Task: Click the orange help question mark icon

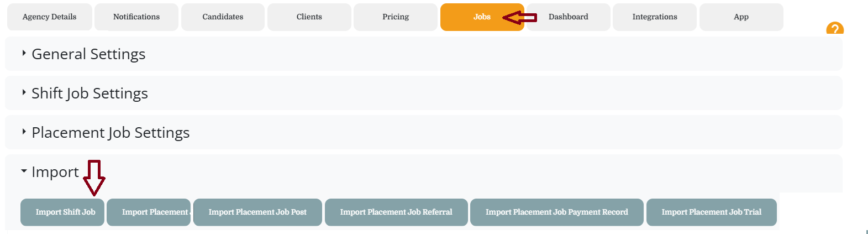Action: point(834,29)
